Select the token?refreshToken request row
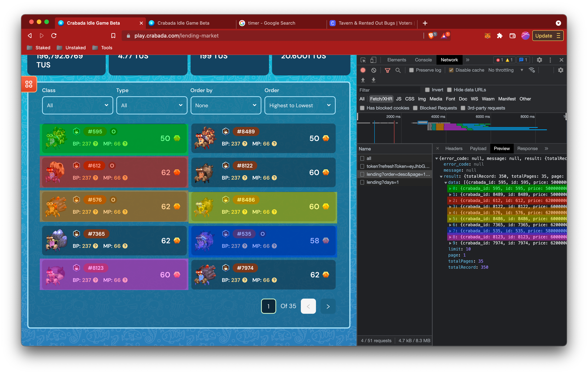 coord(395,166)
